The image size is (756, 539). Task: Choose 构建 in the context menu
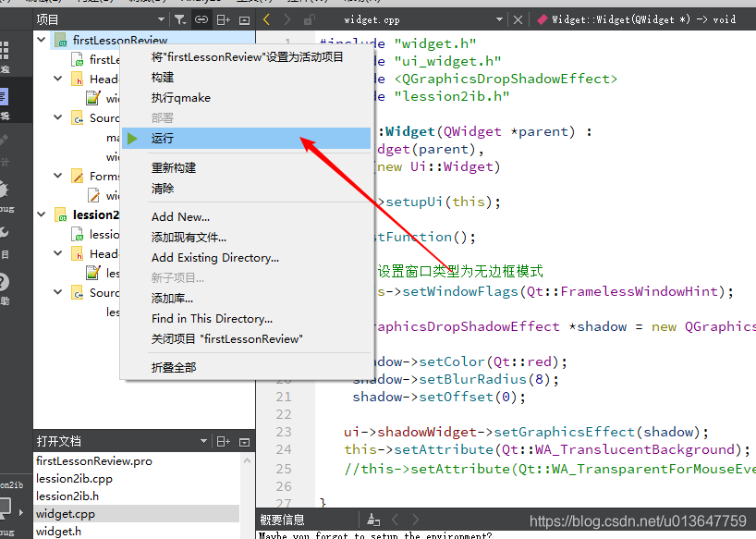[x=247, y=77]
